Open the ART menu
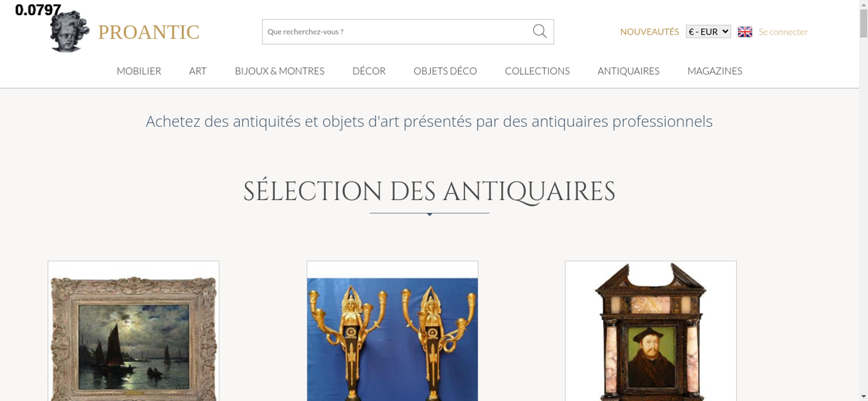The width and height of the screenshot is (868, 401). click(198, 71)
